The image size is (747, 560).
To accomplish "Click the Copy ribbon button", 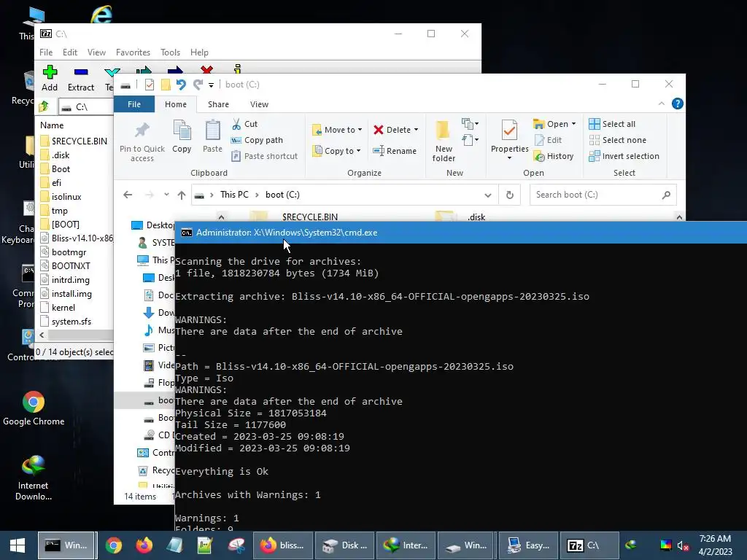I will coord(182,137).
